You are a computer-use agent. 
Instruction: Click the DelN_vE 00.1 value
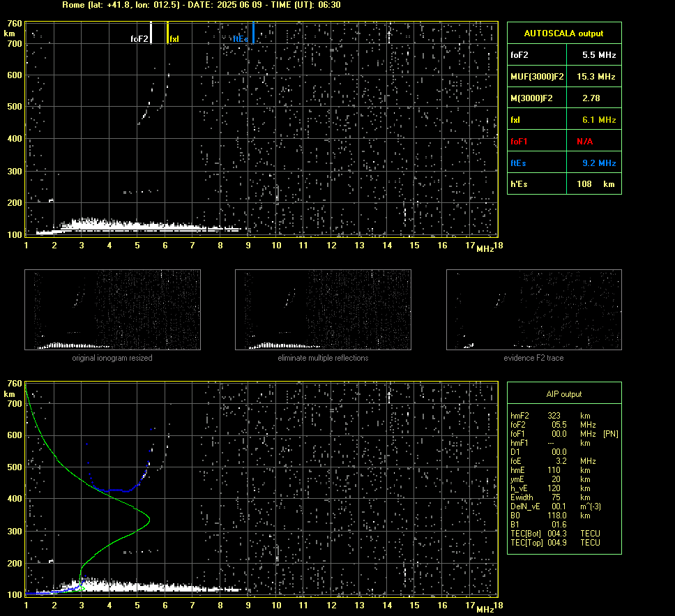coord(559,506)
